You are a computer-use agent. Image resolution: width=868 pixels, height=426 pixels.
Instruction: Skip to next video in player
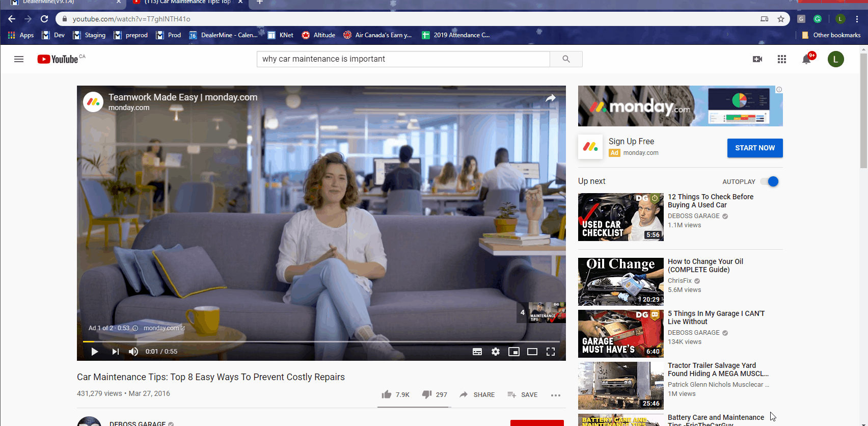(116, 352)
